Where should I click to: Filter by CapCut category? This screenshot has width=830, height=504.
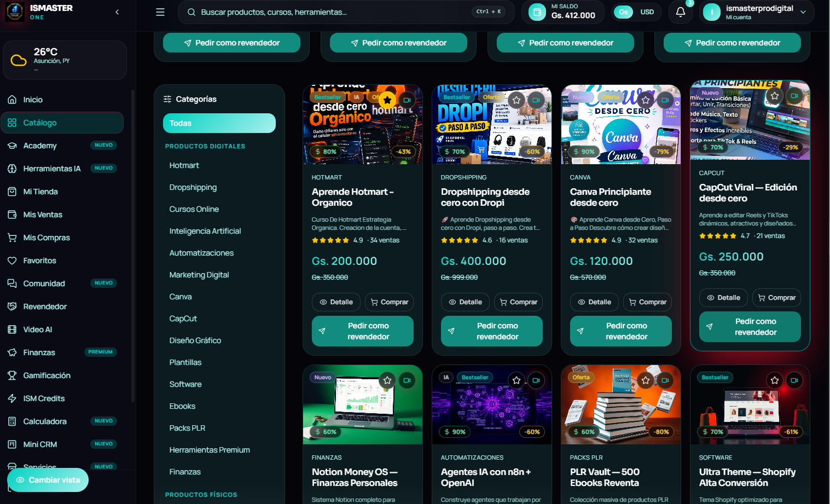pos(183,318)
